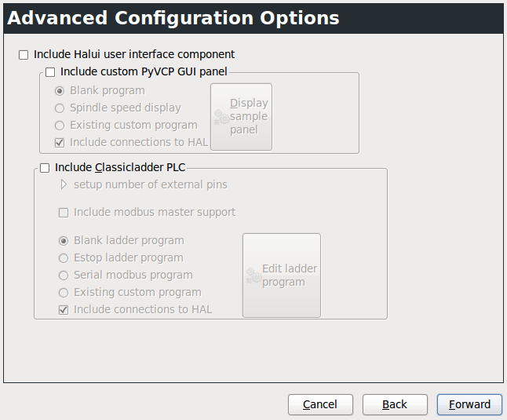
Task: Select Blank ladder program option
Action: pos(64,241)
